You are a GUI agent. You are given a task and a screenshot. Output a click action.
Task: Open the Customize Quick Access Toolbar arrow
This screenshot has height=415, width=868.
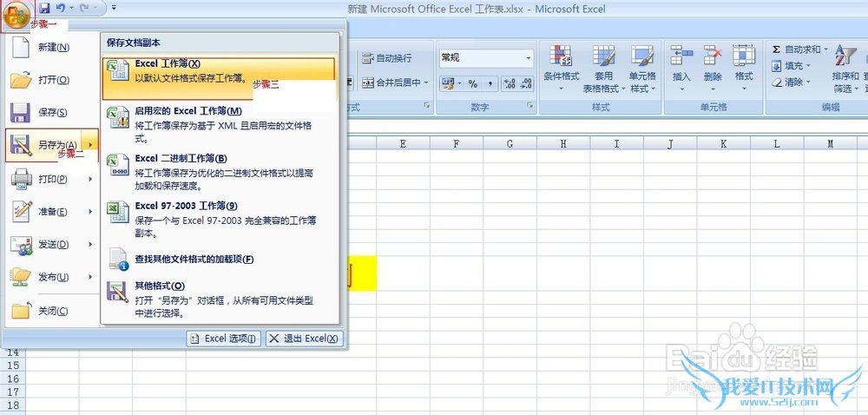click(x=114, y=9)
